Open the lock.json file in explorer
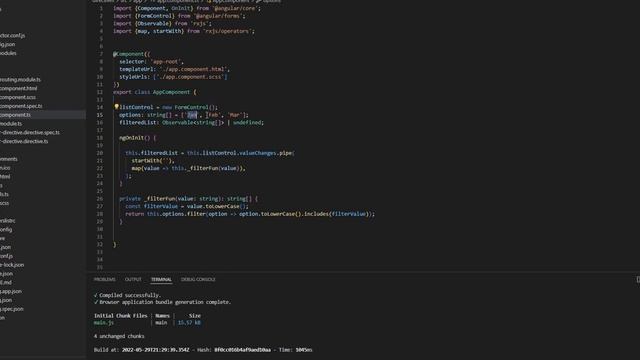Screen dimensions: 640x360 tap(12, 265)
